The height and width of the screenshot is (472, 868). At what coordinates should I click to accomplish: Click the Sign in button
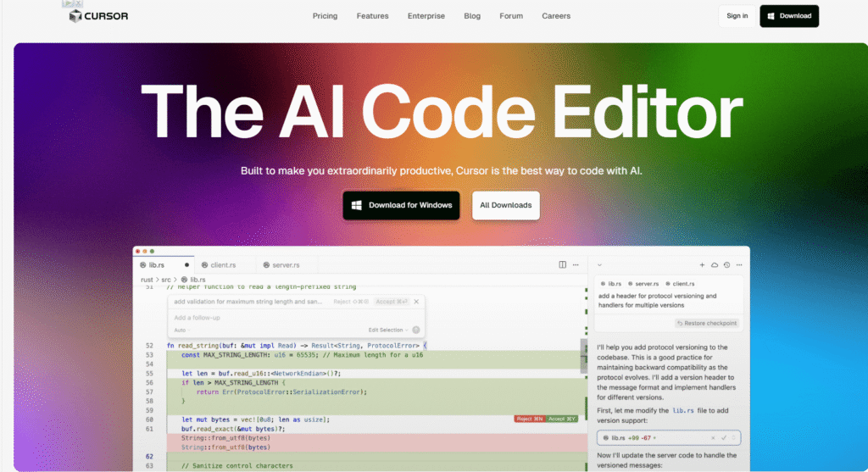[x=737, y=16]
